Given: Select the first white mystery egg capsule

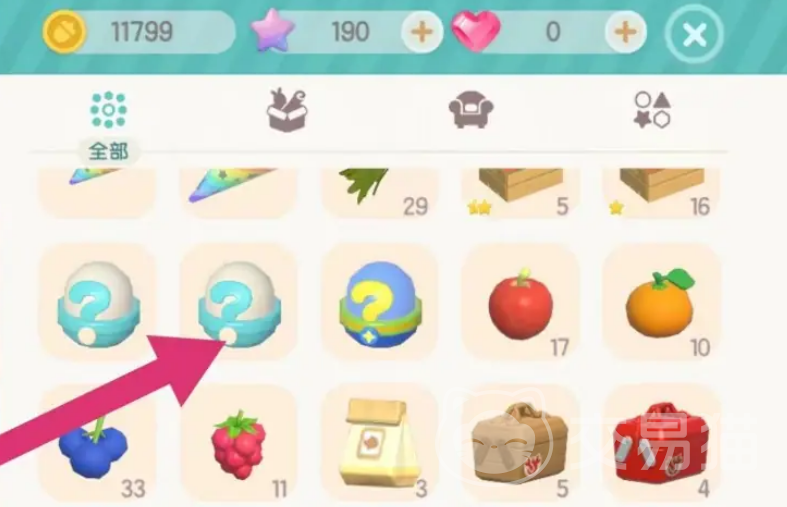Looking at the screenshot, I should click(98, 303).
